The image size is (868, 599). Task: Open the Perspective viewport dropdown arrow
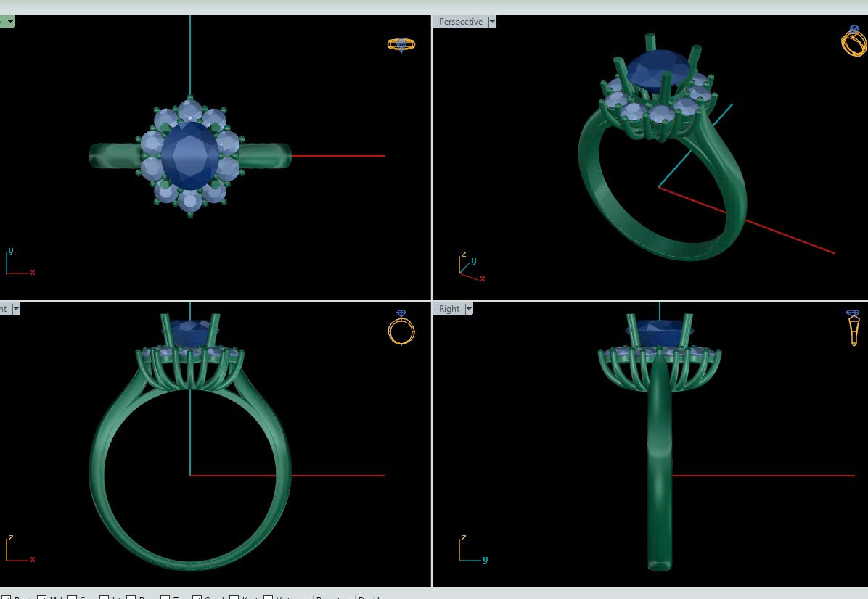[x=492, y=22]
